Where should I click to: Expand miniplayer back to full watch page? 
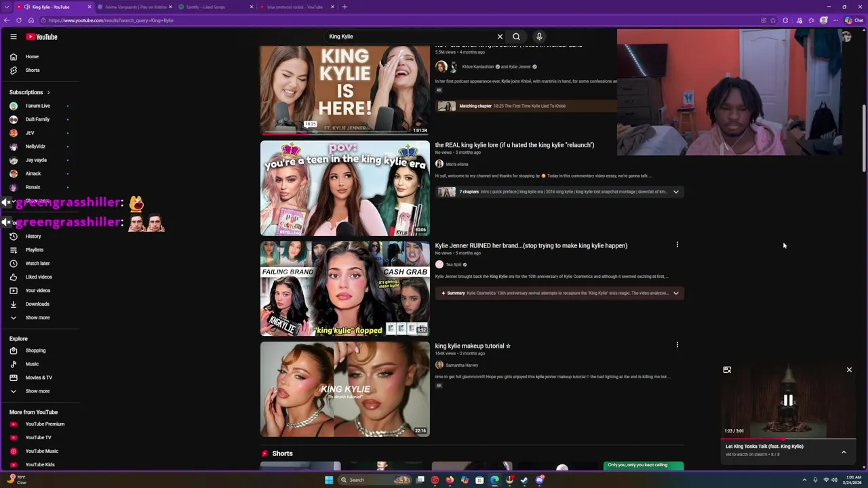[x=727, y=370]
